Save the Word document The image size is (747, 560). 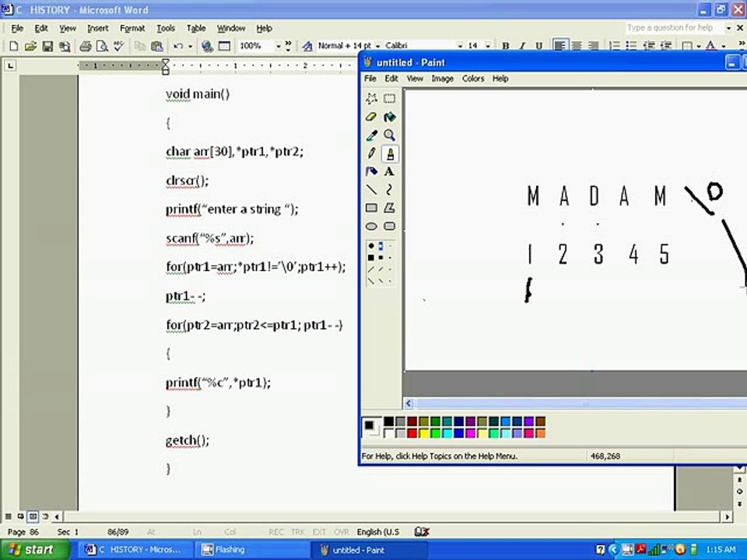[47, 46]
